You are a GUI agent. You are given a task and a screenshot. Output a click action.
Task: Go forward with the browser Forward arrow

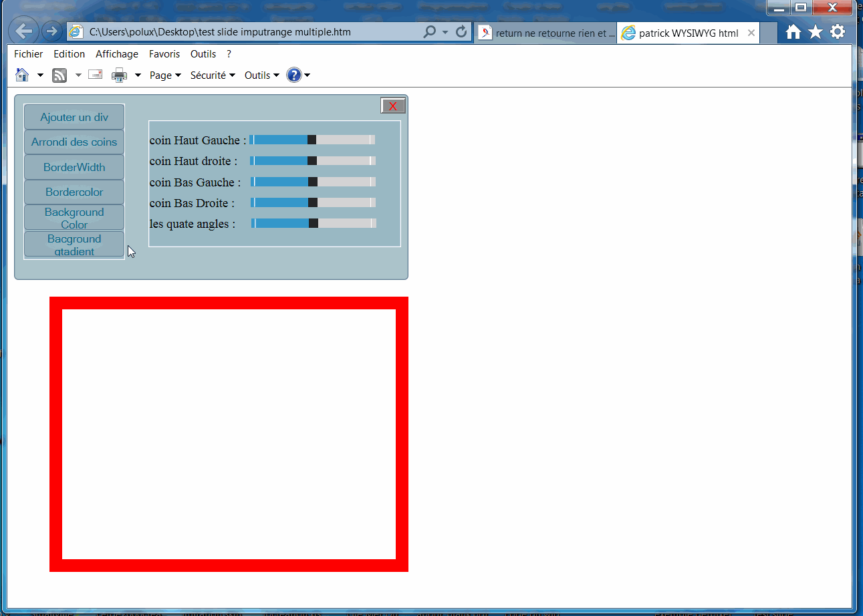51,31
